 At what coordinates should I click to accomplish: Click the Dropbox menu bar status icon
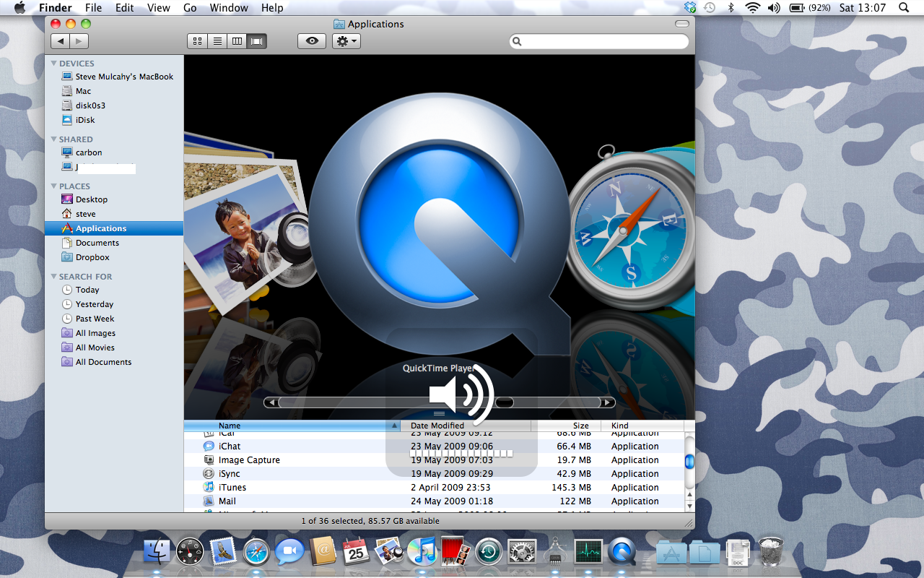pos(690,8)
